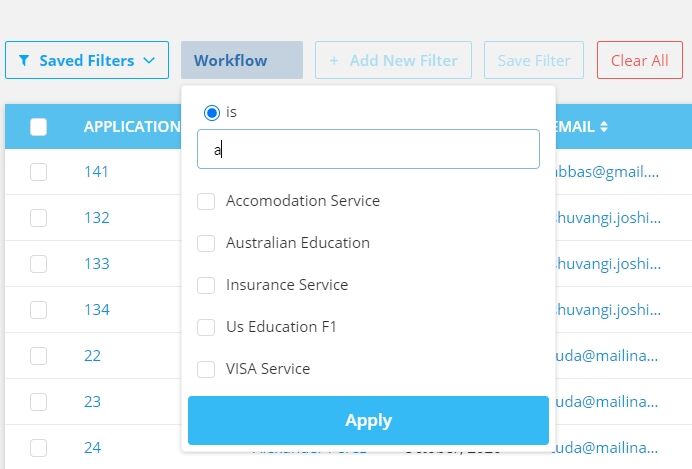Image resolution: width=692 pixels, height=469 pixels.
Task: Click the Apply button
Action: tap(368, 420)
